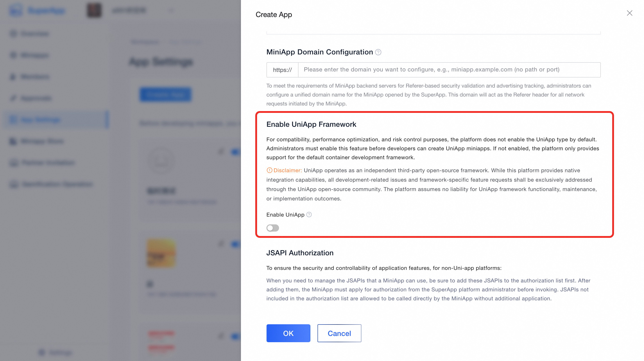Click the help icon next to Enable UniApp

click(x=309, y=215)
